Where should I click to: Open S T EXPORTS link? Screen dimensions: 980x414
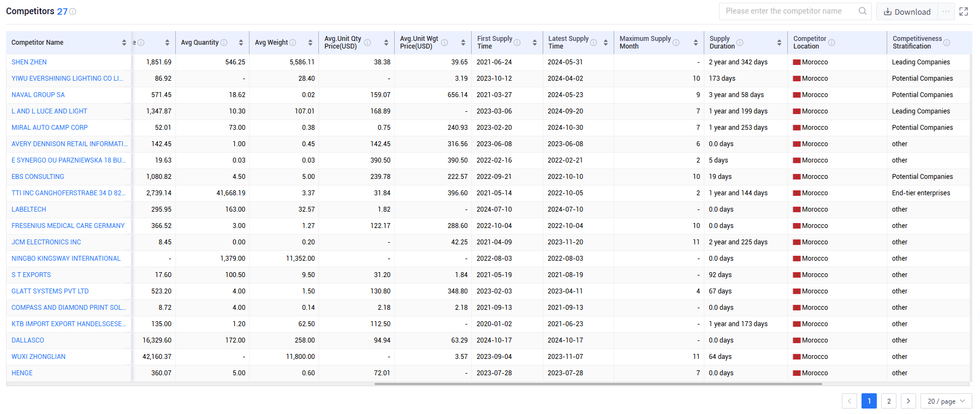click(31, 275)
